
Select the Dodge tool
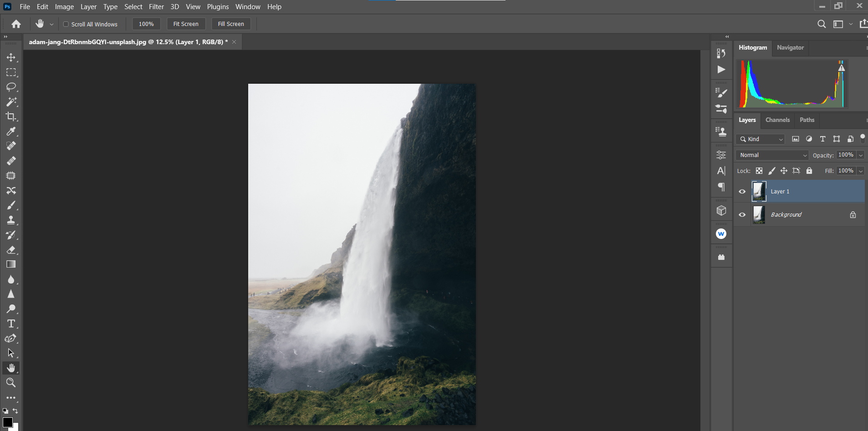point(11,309)
